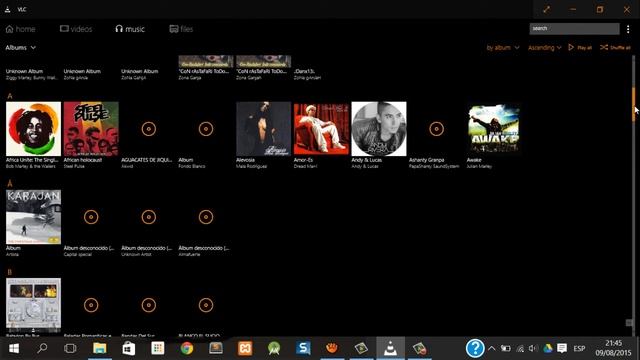Open Task View in the taskbar

tap(70, 348)
